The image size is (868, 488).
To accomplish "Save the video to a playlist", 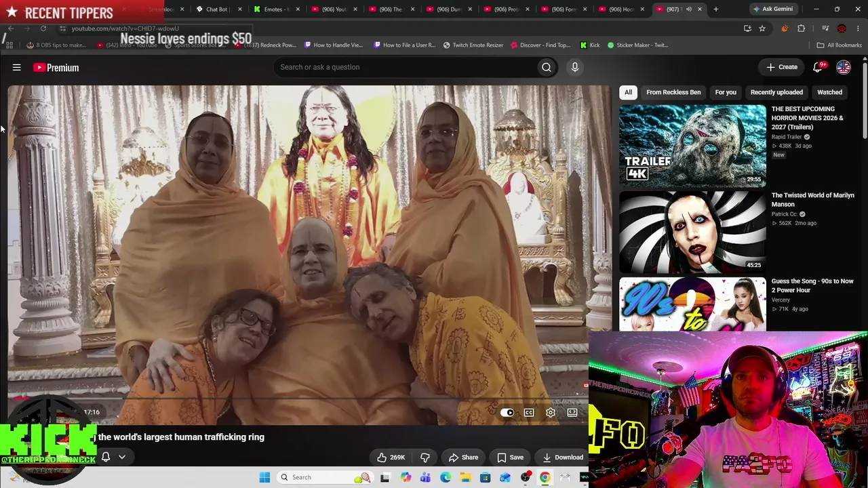I will pos(511,457).
